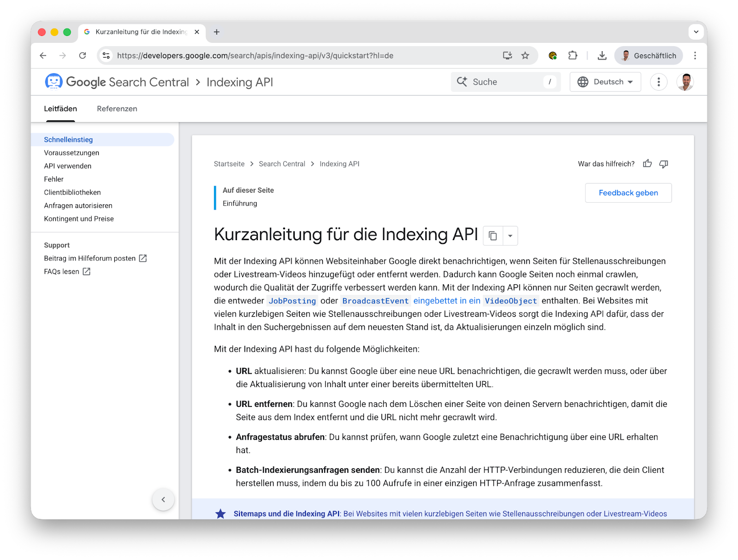This screenshot has height=560, width=738.
Task: Collapse the sidebar with the chevron button
Action: [x=163, y=500]
